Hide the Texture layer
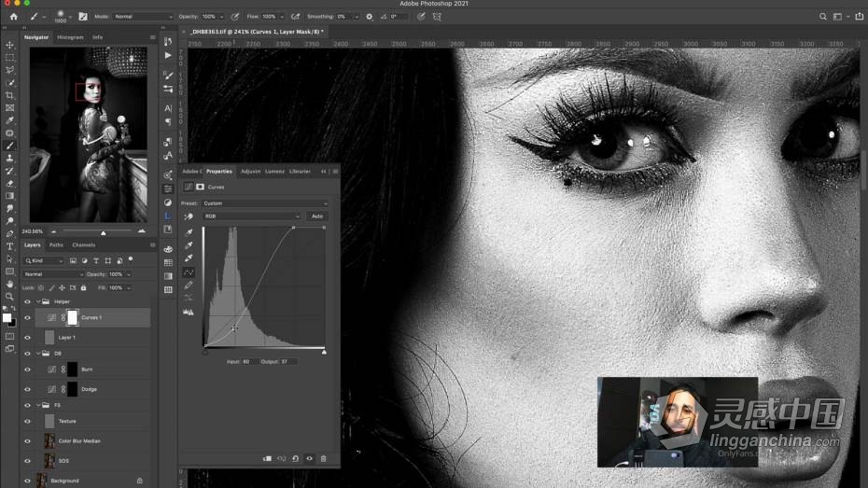Viewport: 868px width, 488px height. tap(27, 421)
